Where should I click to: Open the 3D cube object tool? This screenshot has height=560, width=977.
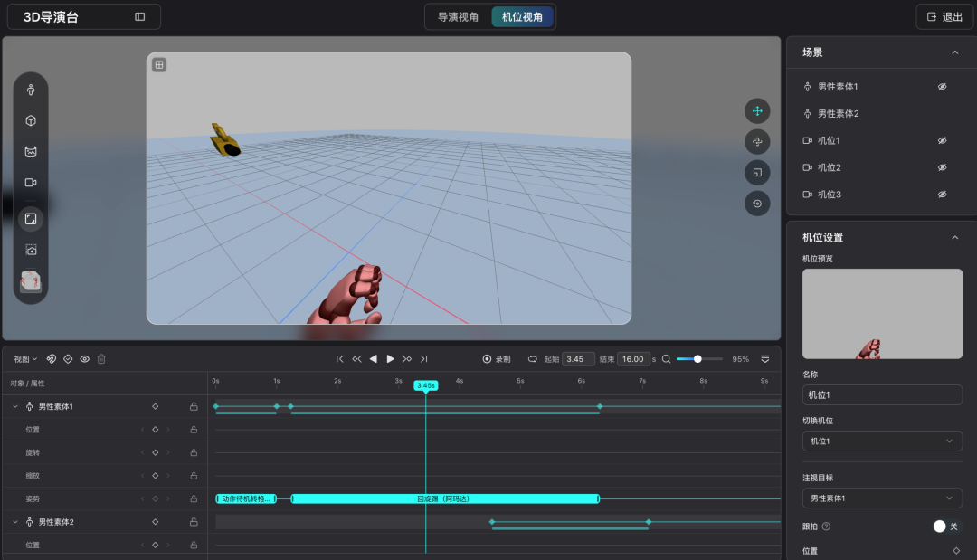[x=31, y=121]
